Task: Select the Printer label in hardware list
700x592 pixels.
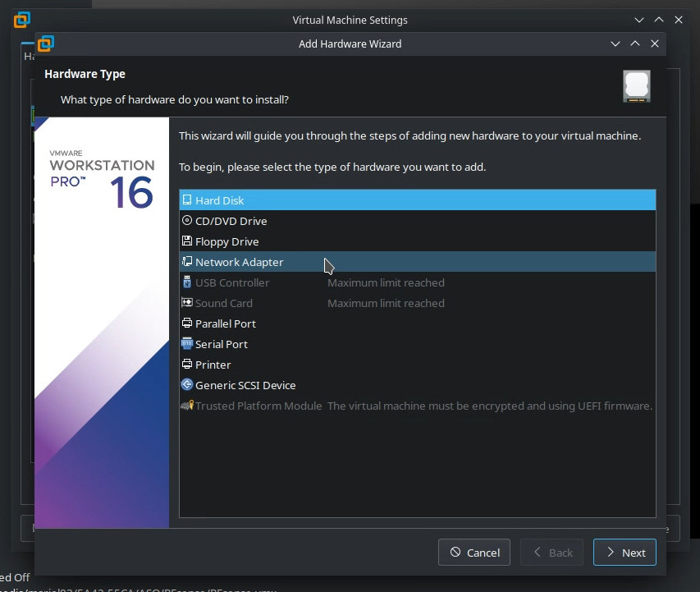Action: point(213,365)
